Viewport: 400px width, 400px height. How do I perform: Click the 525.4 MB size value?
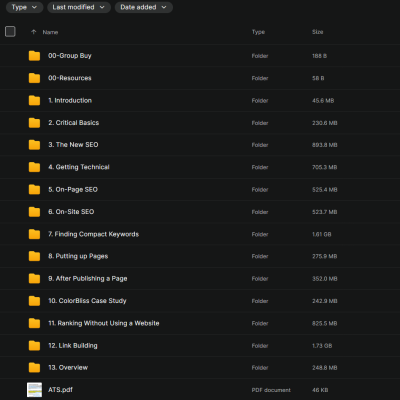point(325,190)
